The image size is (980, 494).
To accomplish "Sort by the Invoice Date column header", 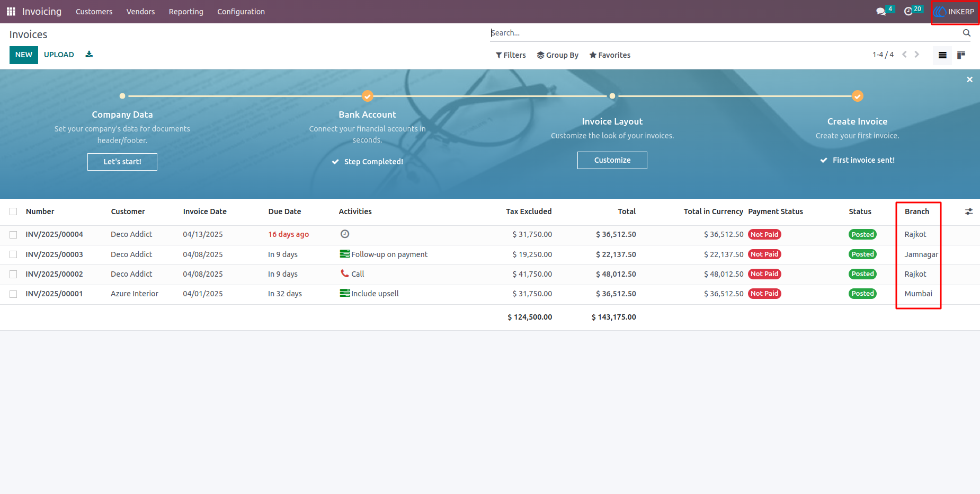I will pos(204,211).
